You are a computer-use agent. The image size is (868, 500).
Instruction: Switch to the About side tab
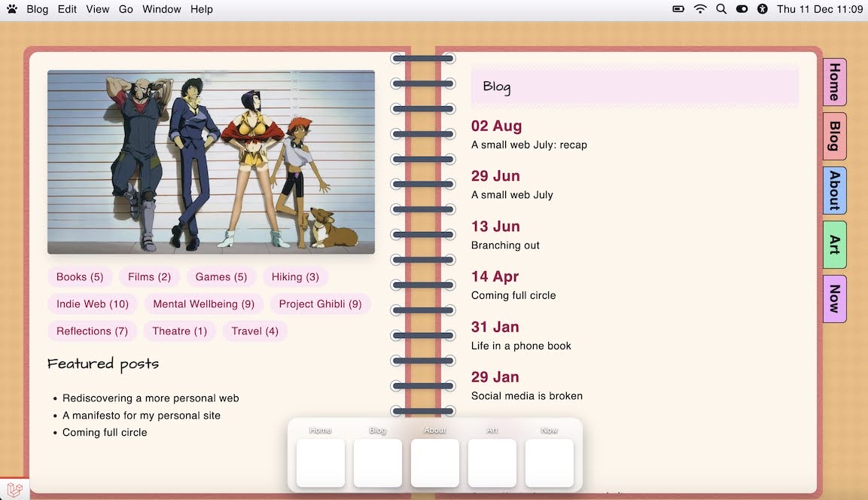pyautogui.click(x=834, y=191)
